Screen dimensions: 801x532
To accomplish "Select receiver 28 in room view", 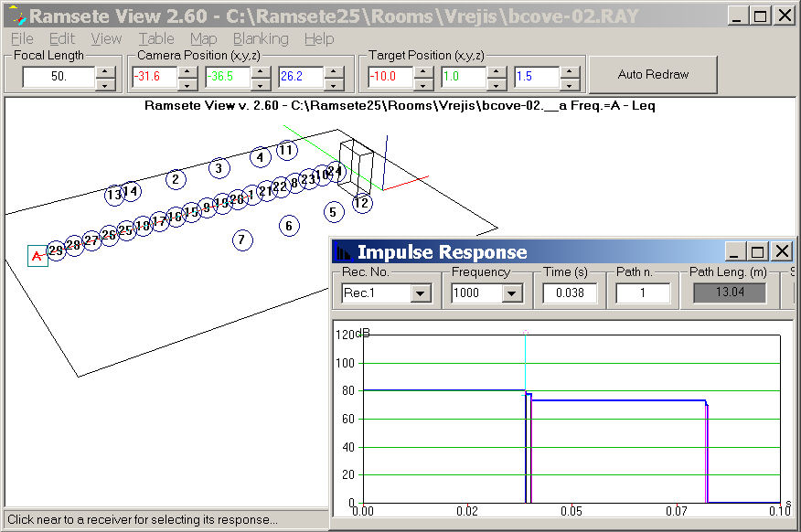I will click(73, 245).
